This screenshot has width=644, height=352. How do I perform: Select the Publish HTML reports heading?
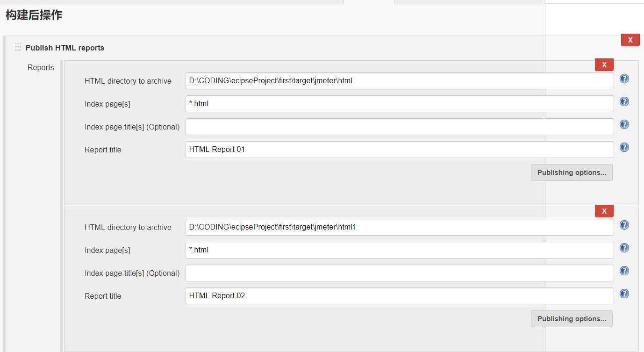[65, 48]
